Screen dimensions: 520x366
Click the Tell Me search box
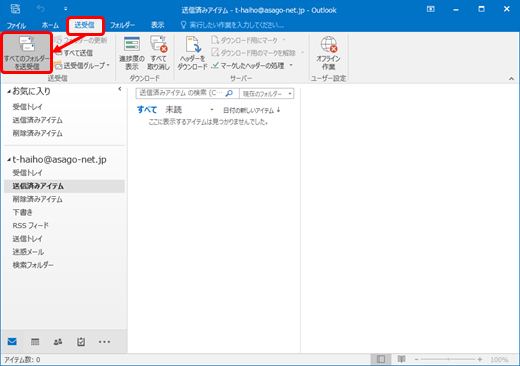coord(232,25)
